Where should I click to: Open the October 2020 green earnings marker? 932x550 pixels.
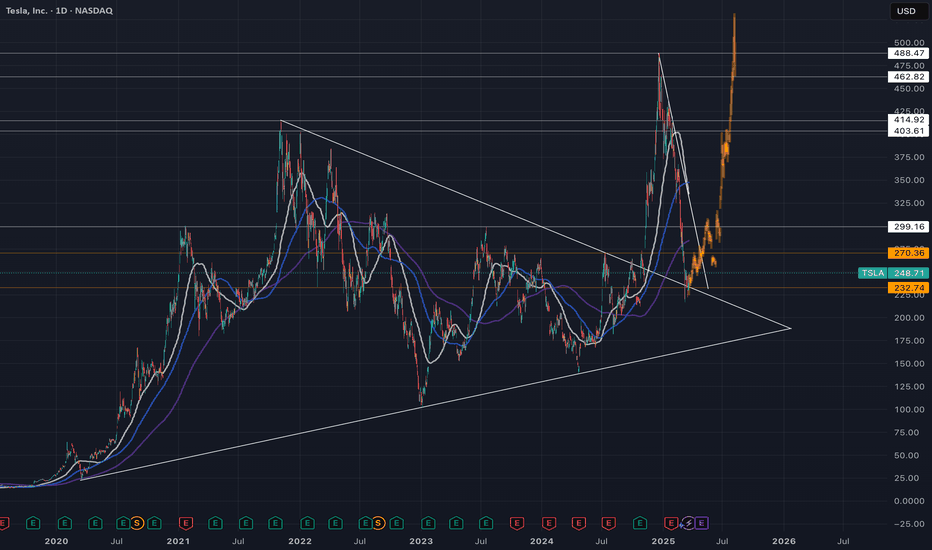[x=154, y=523]
